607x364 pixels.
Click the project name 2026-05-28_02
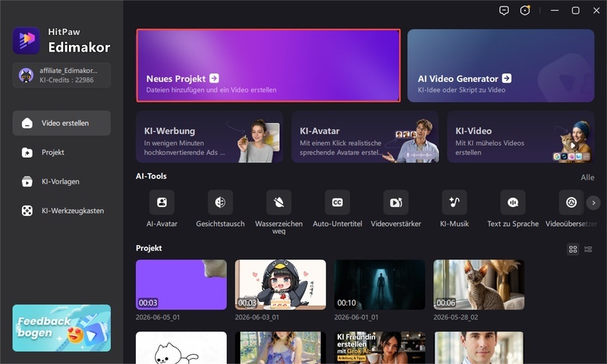point(456,317)
